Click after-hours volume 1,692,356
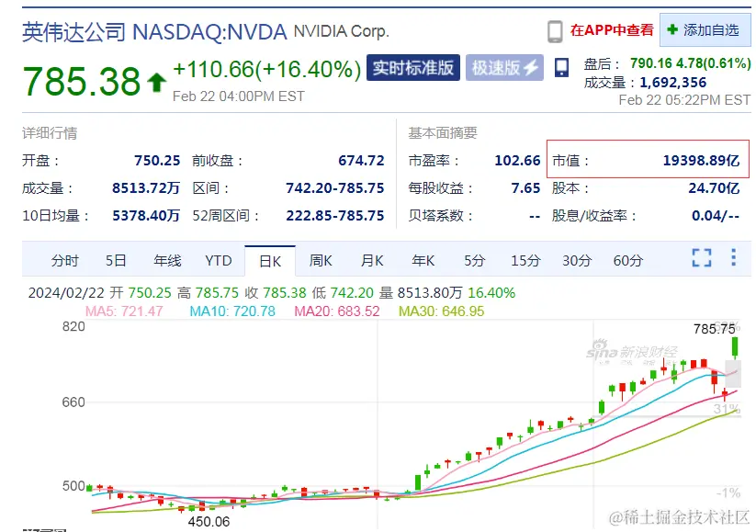The image size is (756, 532). click(673, 83)
